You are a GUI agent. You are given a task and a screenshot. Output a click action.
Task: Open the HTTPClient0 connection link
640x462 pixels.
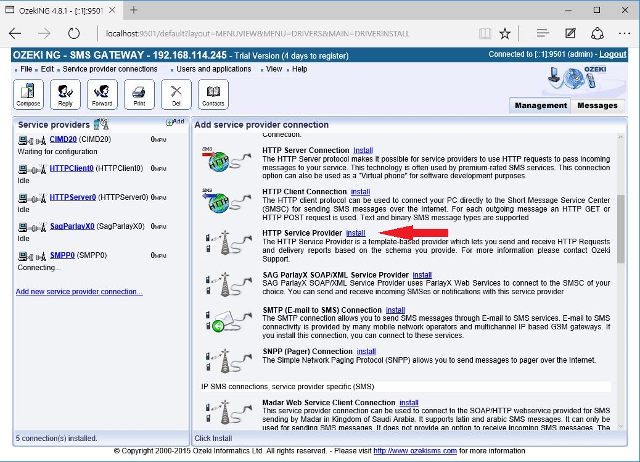(71, 168)
